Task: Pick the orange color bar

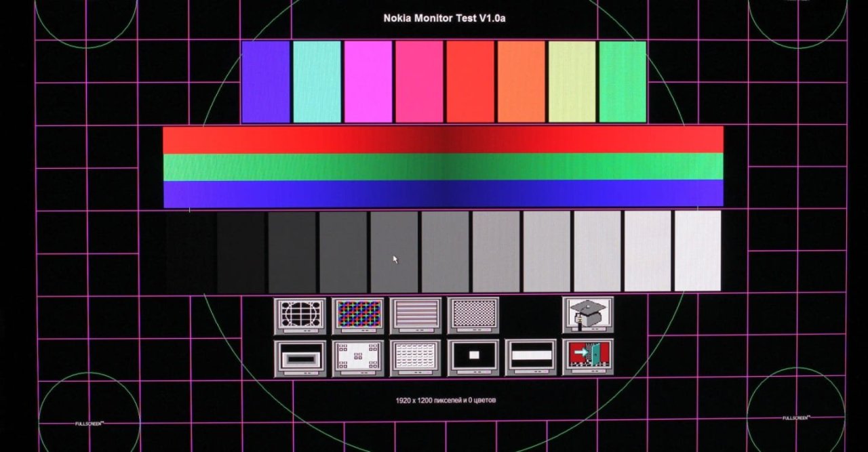Action: coord(521,81)
